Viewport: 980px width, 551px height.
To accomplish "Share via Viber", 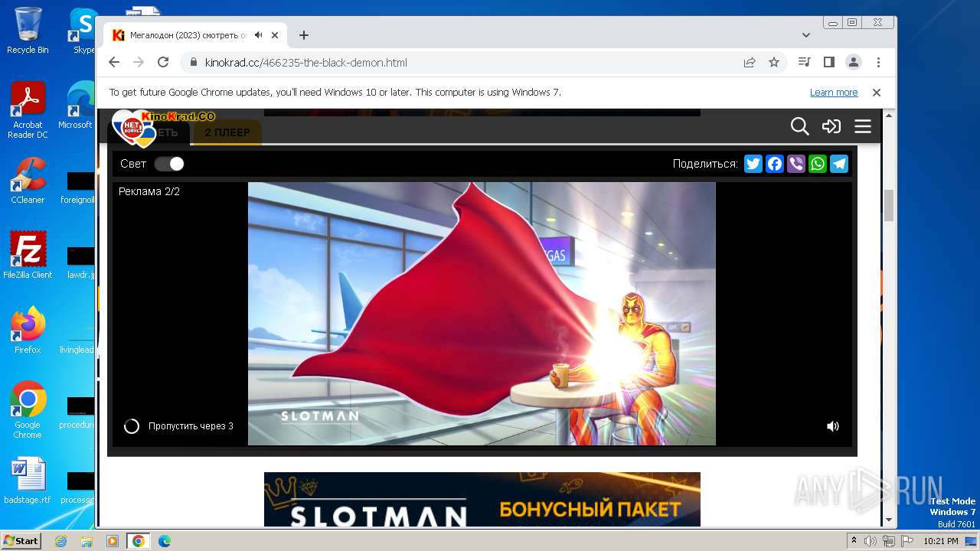I will [796, 164].
